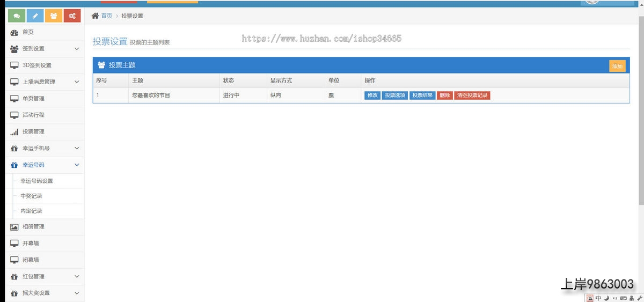The height and width of the screenshot is (302, 644).
Task: Click the green chat bubble icon button
Action: click(x=17, y=16)
